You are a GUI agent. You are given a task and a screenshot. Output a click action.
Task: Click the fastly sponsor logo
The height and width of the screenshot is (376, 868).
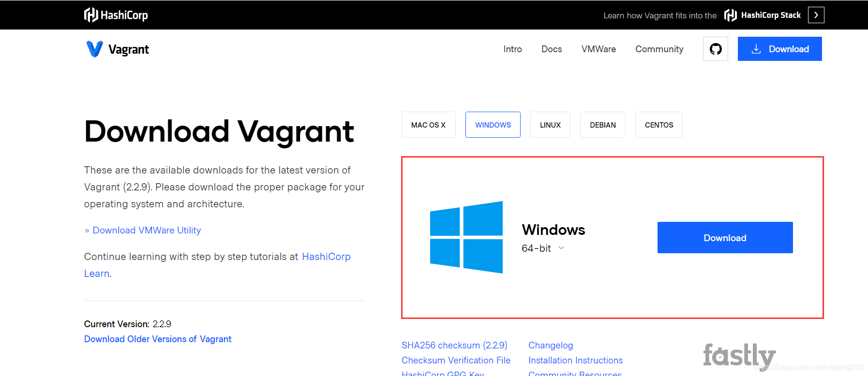pyautogui.click(x=739, y=356)
